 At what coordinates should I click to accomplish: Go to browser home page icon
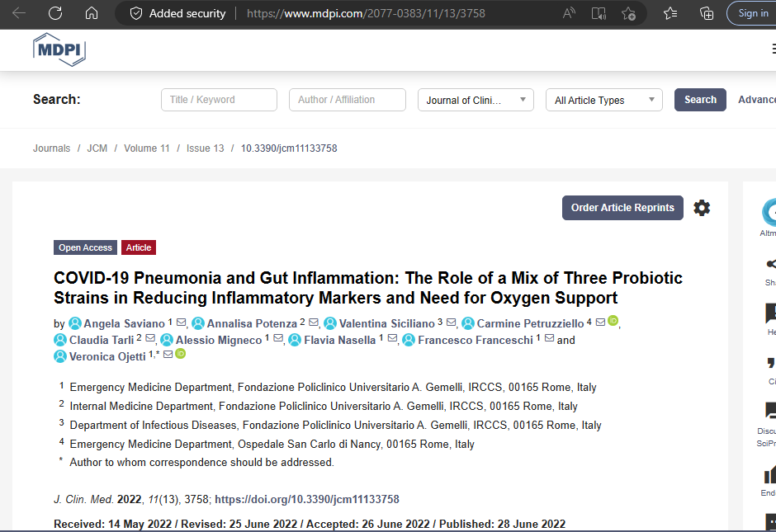tap(92, 13)
